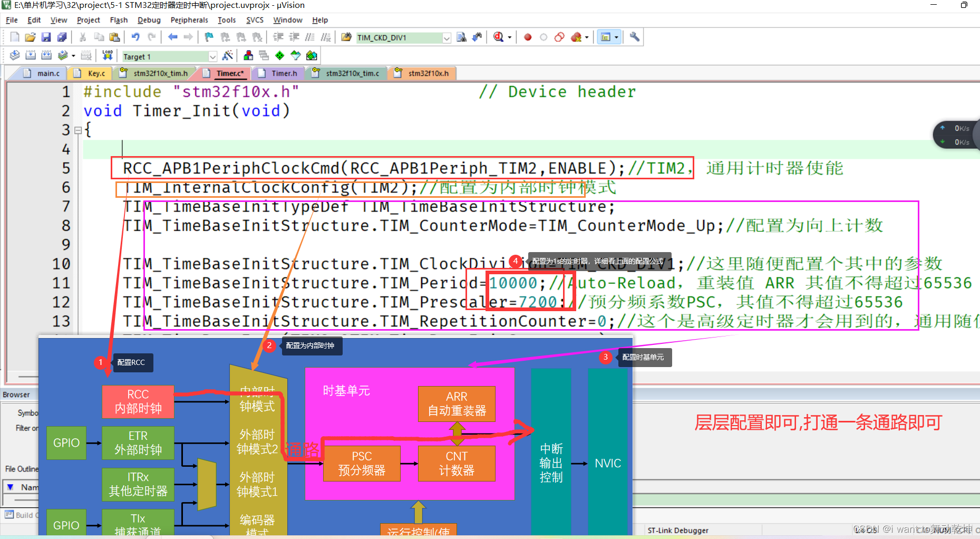Click the Browser panel title
This screenshot has height=539, width=980.
[16, 394]
